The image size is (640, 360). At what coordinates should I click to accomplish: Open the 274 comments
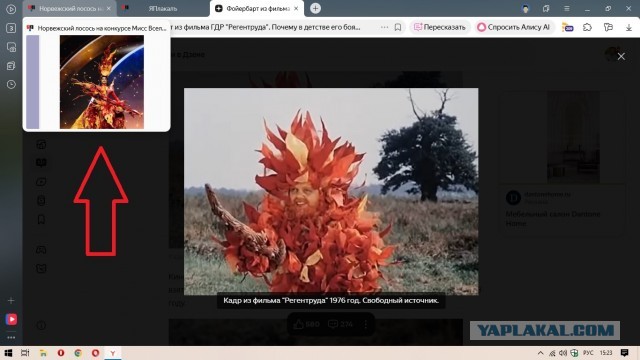click(340, 324)
